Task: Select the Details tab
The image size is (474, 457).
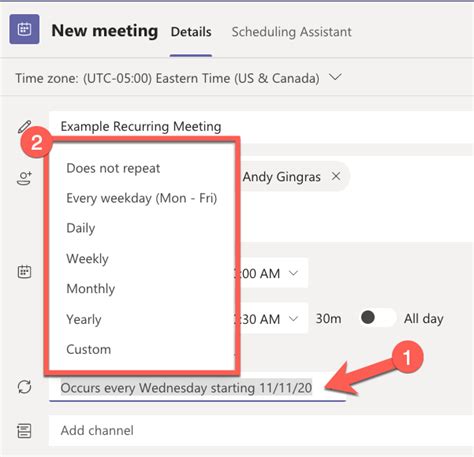Action: click(191, 32)
